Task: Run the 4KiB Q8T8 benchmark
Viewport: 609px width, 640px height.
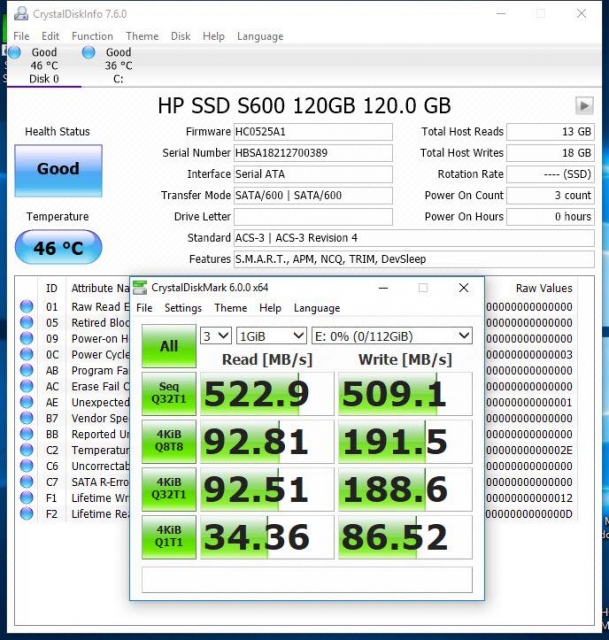Action: coord(169,441)
